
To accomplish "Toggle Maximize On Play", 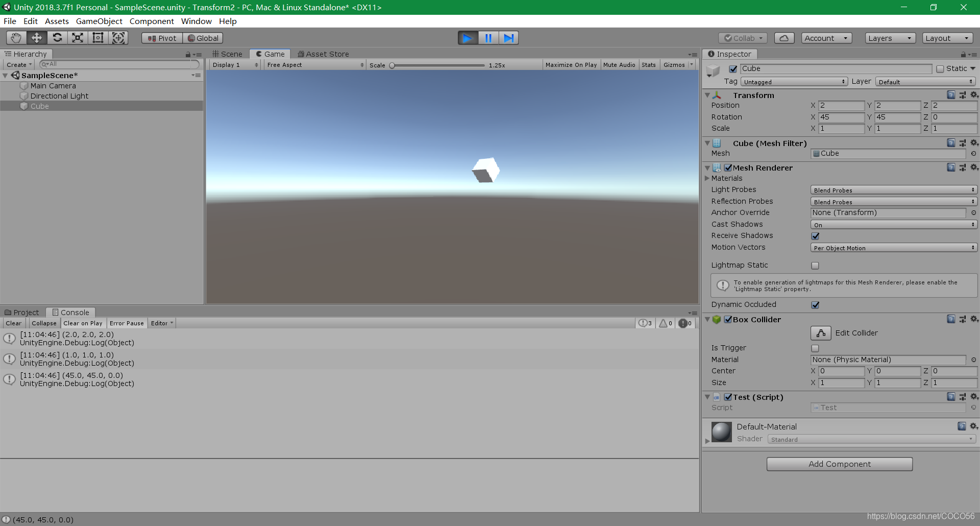I will [x=571, y=65].
